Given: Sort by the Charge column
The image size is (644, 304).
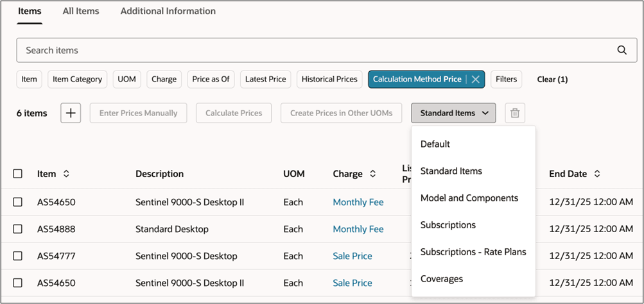Looking at the screenshot, I should [372, 174].
